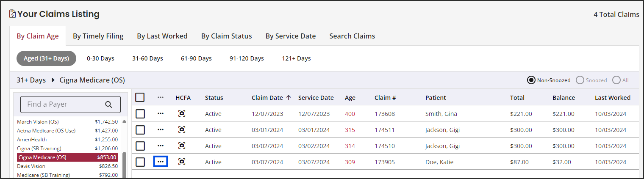Check the box for claim 173608
The width and height of the screenshot is (644, 179).
click(140, 113)
